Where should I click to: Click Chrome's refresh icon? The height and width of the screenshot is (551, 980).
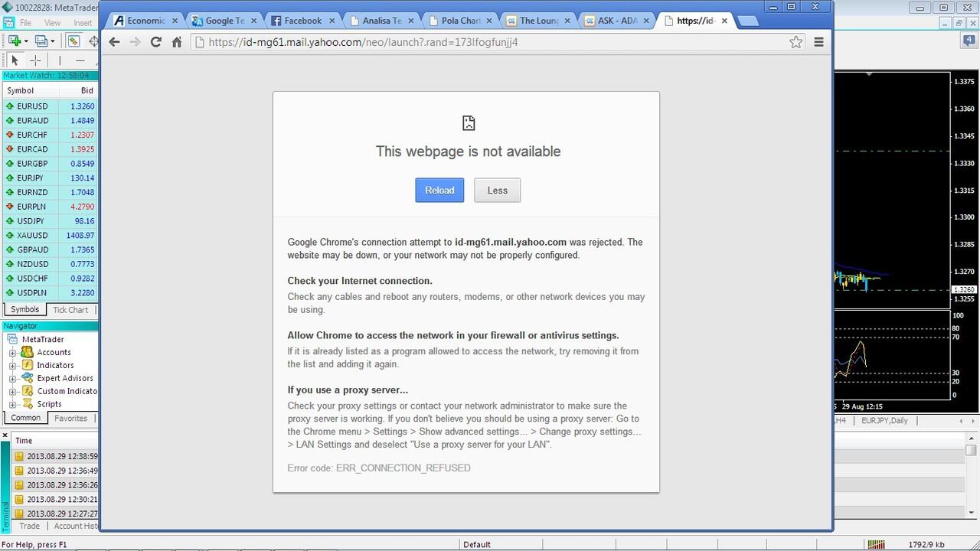point(155,42)
